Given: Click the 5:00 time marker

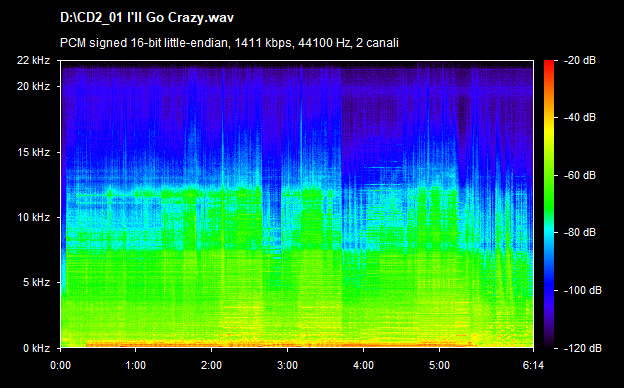Looking at the screenshot, I should [439, 365].
